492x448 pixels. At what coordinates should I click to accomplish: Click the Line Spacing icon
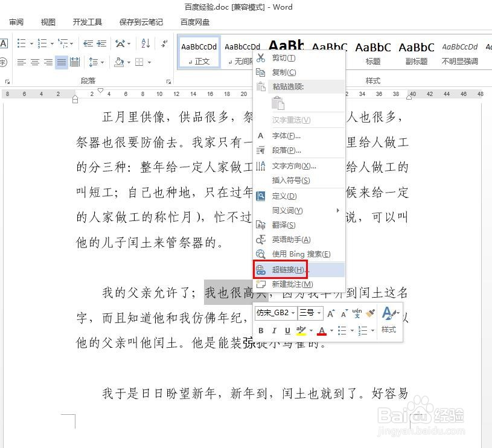(x=94, y=61)
